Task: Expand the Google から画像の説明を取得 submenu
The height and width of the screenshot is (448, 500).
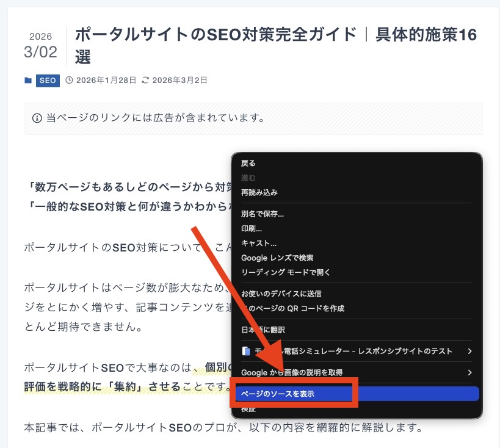Action: [x=470, y=373]
